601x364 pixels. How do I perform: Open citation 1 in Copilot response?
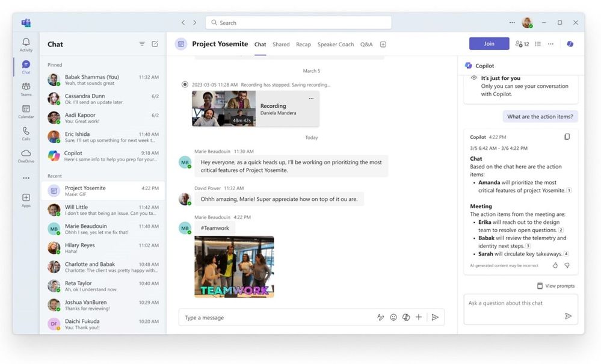tap(569, 191)
